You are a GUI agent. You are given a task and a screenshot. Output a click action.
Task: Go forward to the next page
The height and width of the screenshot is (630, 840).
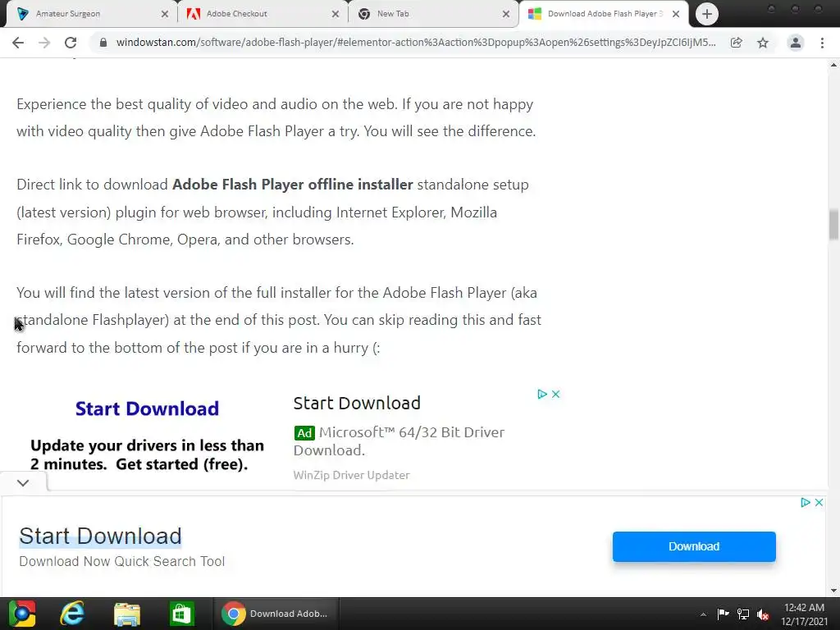tap(44, 43)
